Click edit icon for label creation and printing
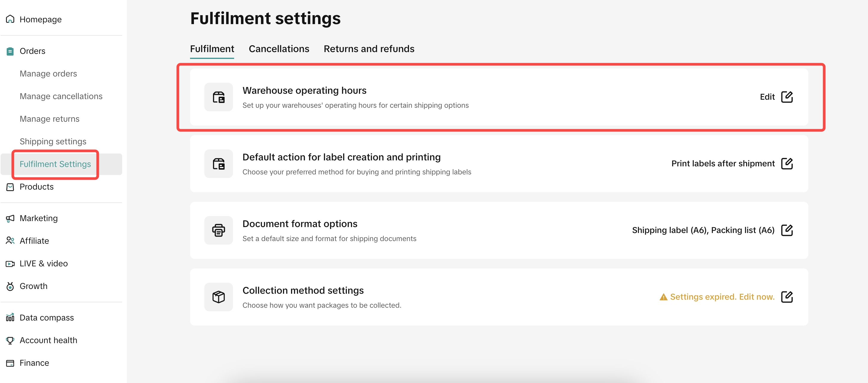Viewport: 868px width, 383px height. [786, 164]
